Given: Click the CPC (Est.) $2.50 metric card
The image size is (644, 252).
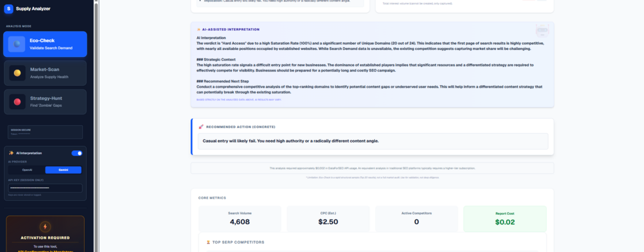Looking at the screenshot, I should tap(328, 219).
